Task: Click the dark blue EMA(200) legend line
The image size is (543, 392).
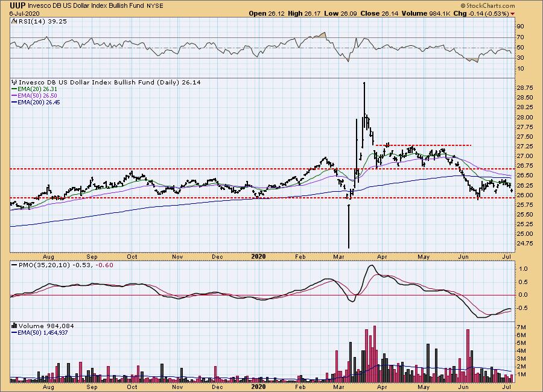Action: (x=14, y=102)
